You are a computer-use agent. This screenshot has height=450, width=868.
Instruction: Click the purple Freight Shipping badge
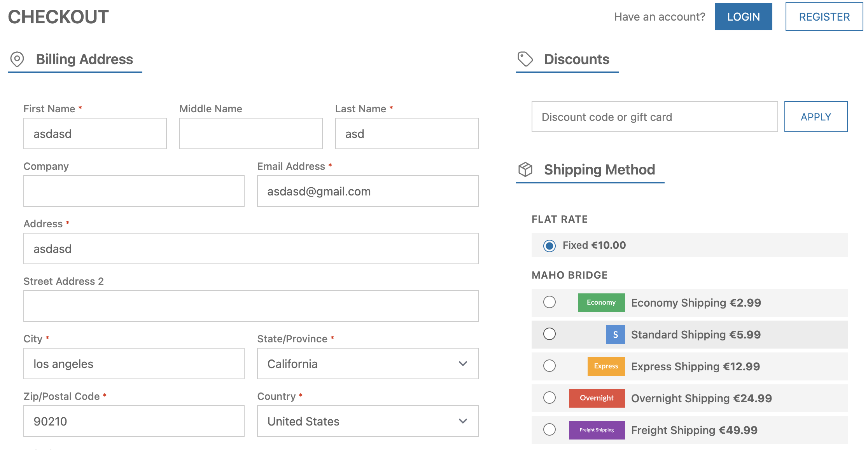[597, 430]
